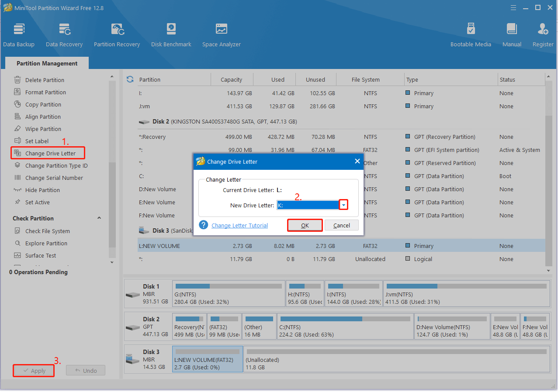Image resolution: width=558 pixels, height=392 pixels.
Task: Open Space Analyzer
Action: 221,35
